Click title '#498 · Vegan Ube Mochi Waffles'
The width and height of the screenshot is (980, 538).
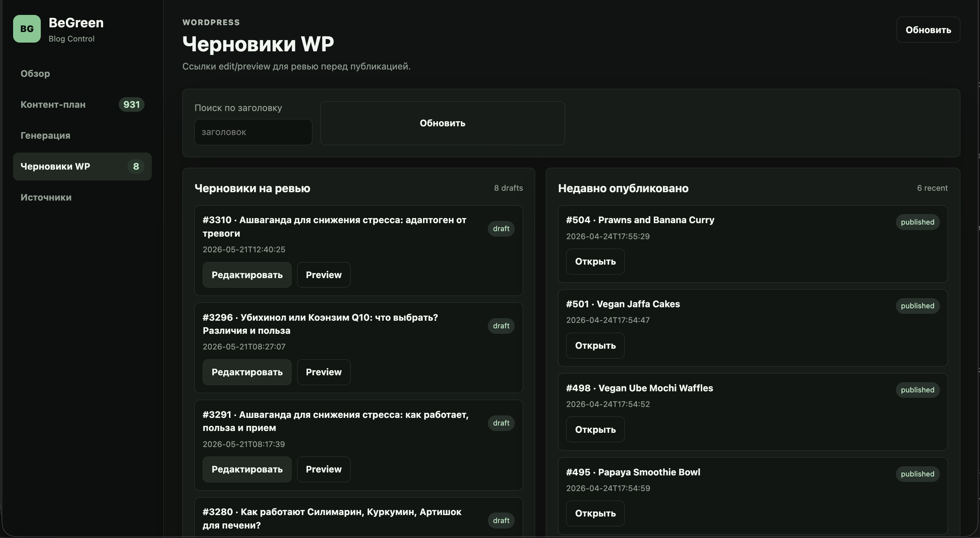pyautogui.click(x=639, y=388)
